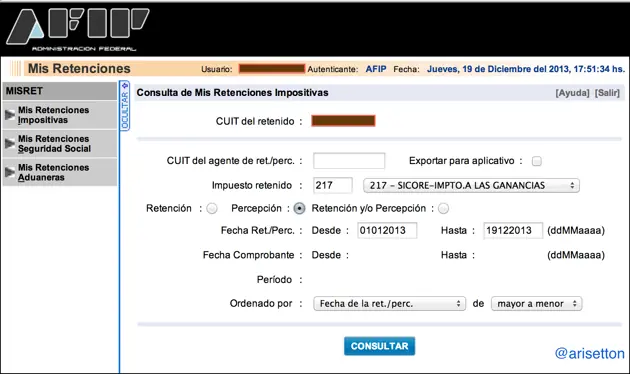Open the [Ayuda] help link
This screenshot has width=630, height=374.
[572, 93]
